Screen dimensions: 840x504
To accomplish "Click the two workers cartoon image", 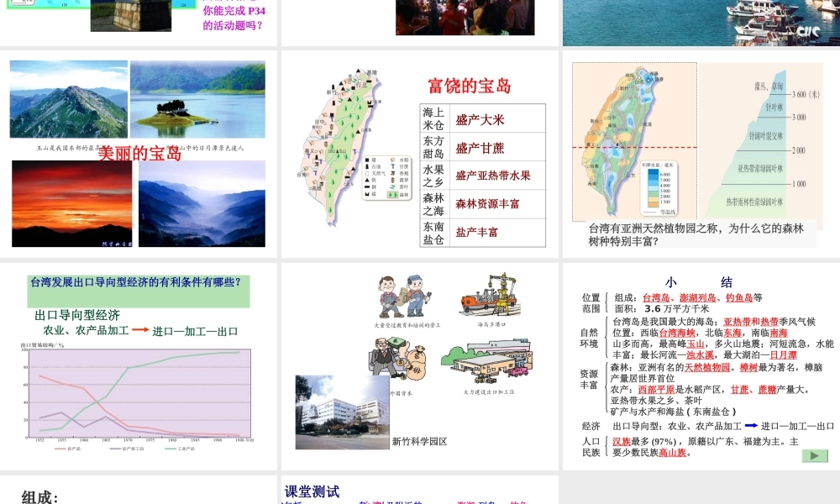I will coord(405,297).
